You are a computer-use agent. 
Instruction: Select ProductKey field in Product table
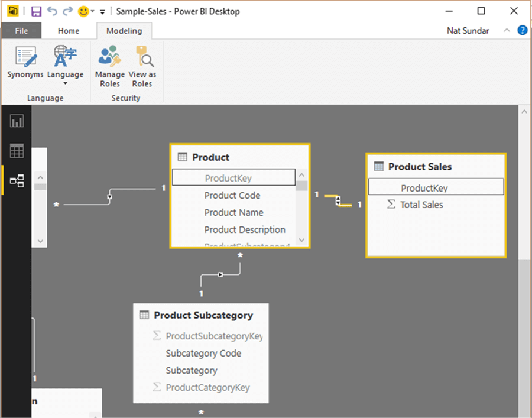tap(233, 177)
